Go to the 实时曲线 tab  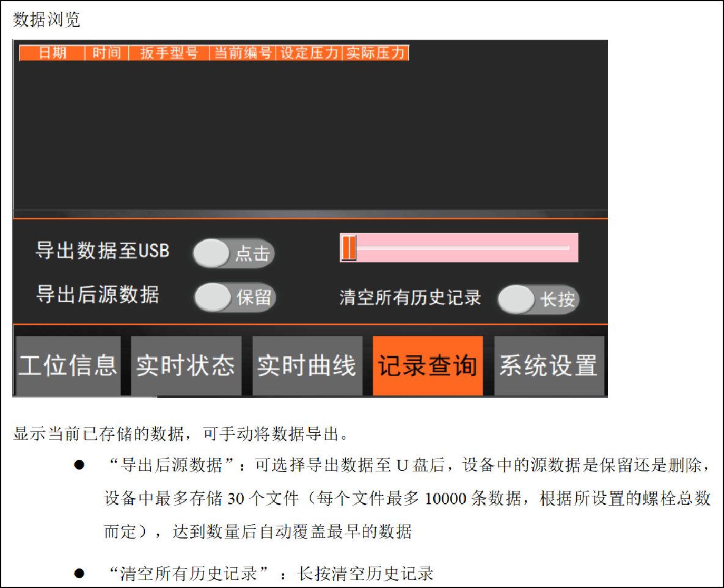(307, 366)
